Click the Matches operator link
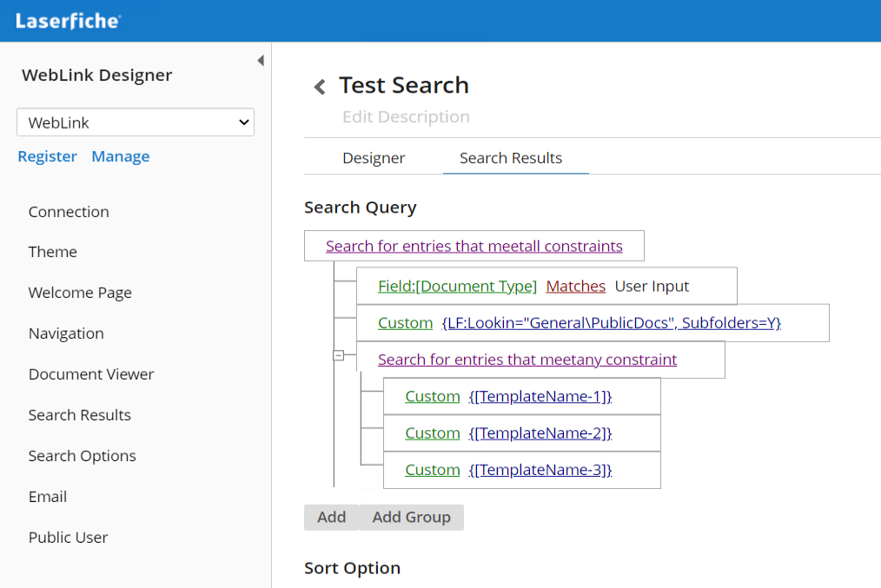The image size is (881, 588). click(x=576, y=287)
